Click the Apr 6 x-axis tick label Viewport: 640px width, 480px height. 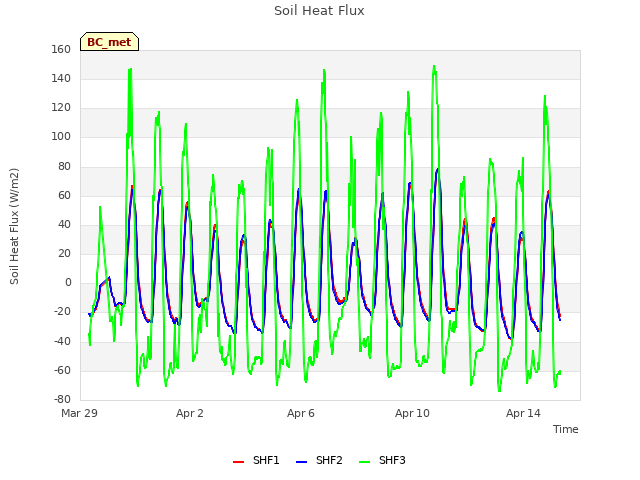(x=301, y=413)
